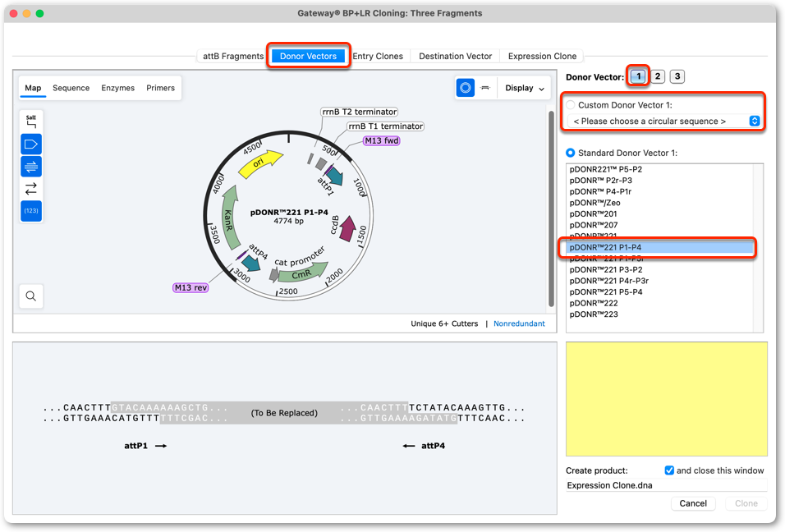Select pDONR P4-P1r in the list
Viewport: 785px width, 532px height.
(660, 191)
